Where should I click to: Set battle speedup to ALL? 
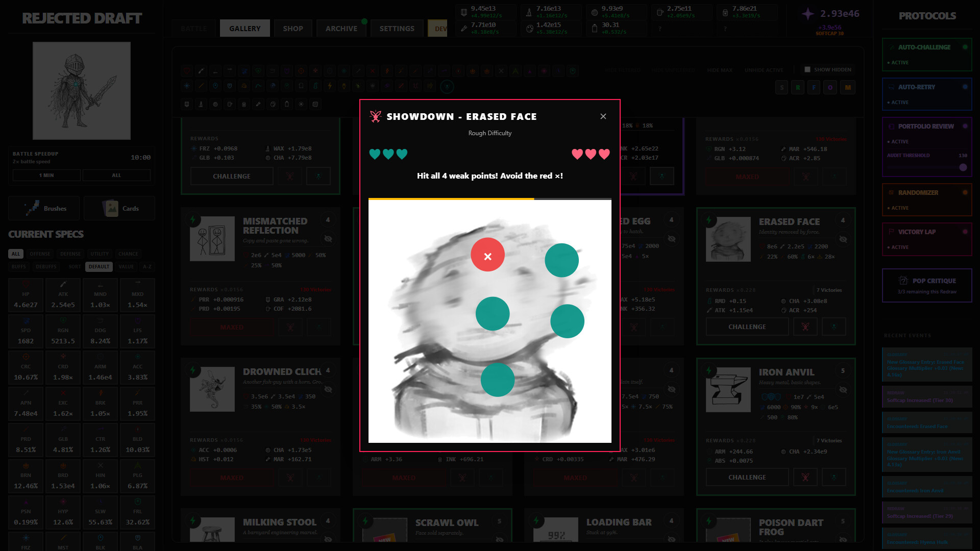[116, 175]
